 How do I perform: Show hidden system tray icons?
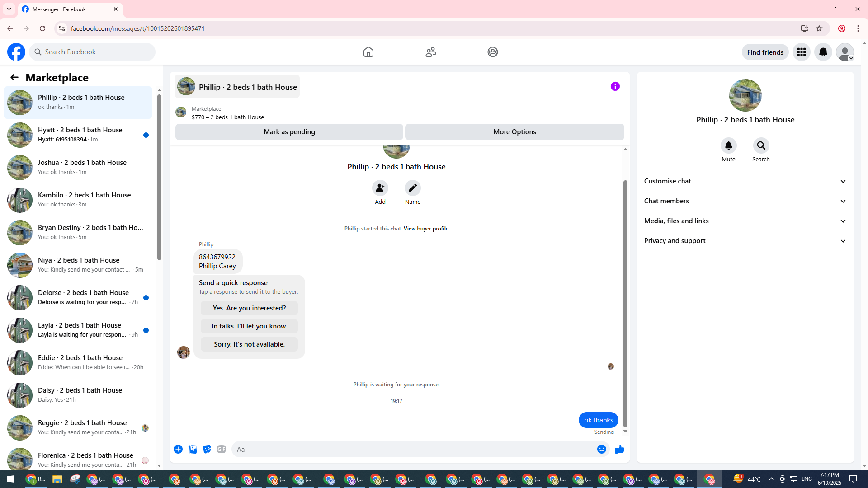pyautogui.click(x=771, y=479)
